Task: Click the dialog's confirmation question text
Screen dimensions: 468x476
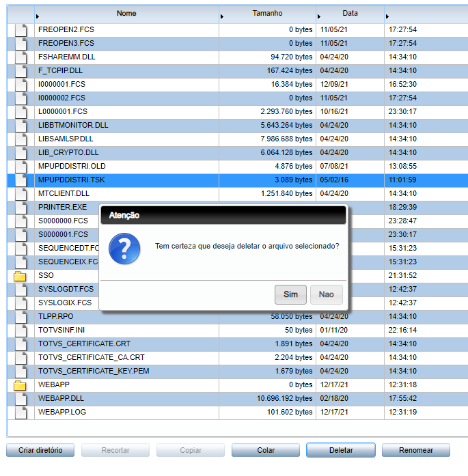Action: (x=247, y=247)
